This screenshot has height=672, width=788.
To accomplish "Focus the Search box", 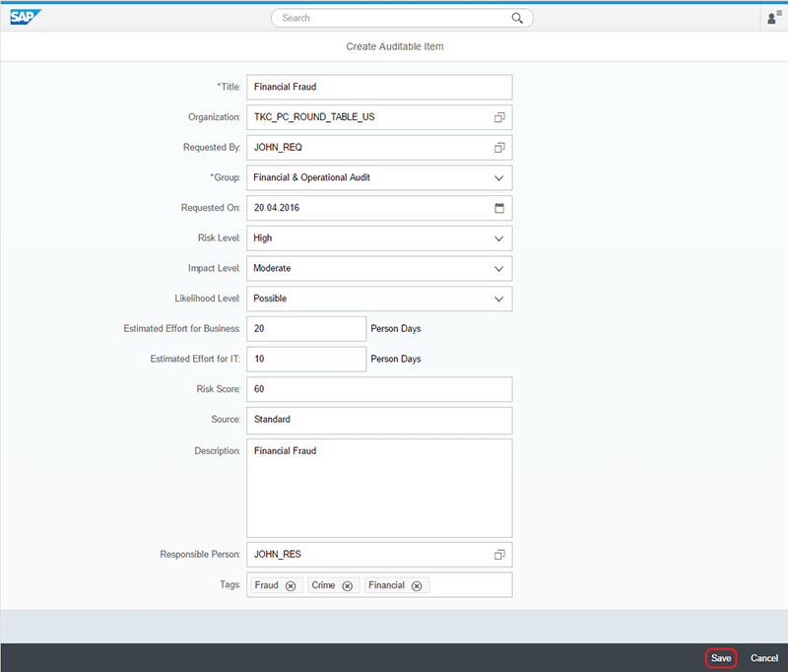I will (x=402, y=18).
